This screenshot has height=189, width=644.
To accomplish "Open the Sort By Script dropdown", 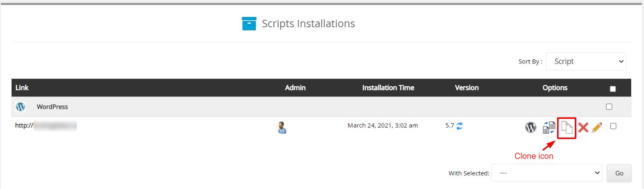I will [x=586, y=61].
